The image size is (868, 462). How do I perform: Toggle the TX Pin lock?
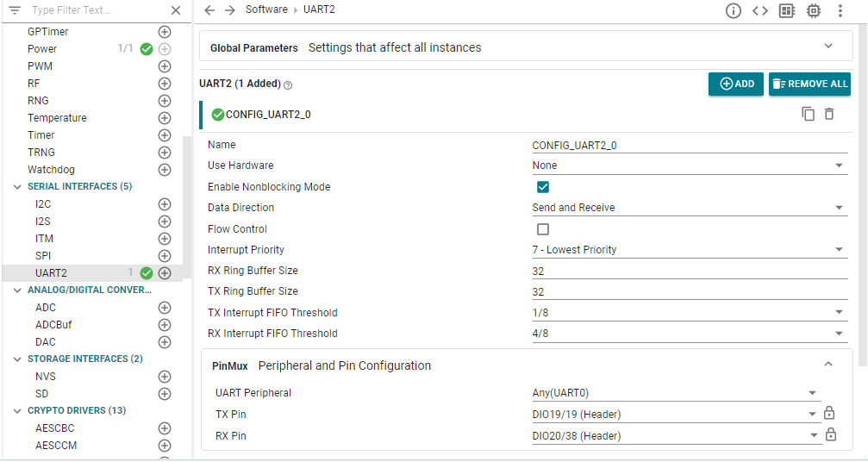pyautogui.click(x=830, y=414)
